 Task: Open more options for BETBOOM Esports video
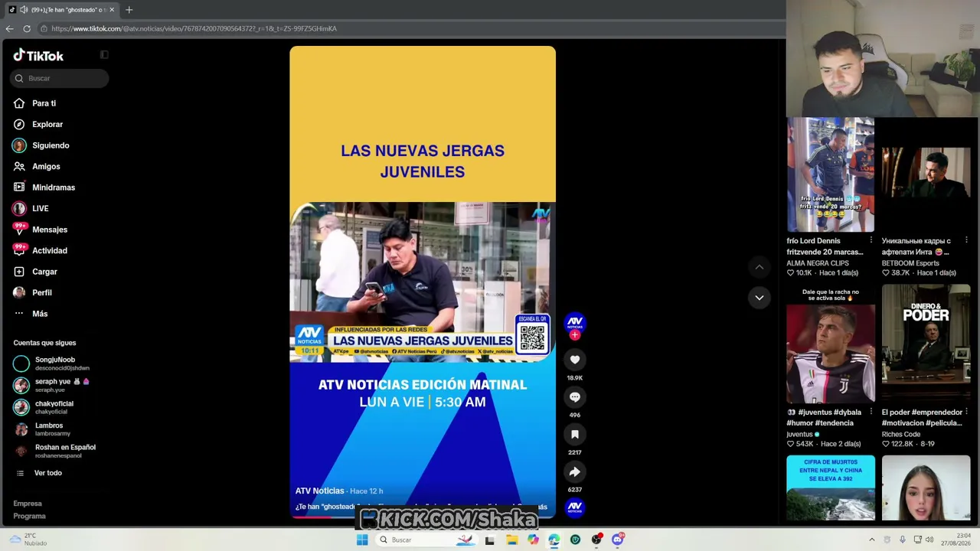point(966,240)
